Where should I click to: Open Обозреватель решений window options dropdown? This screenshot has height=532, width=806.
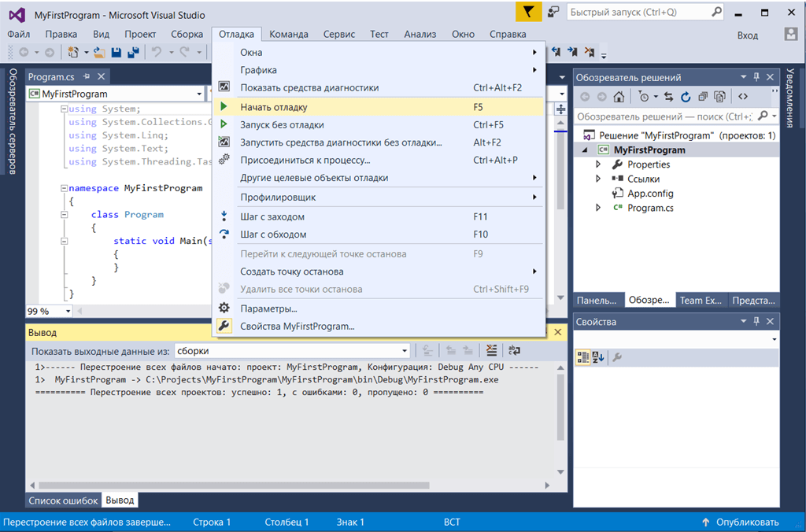coord(743,77)
